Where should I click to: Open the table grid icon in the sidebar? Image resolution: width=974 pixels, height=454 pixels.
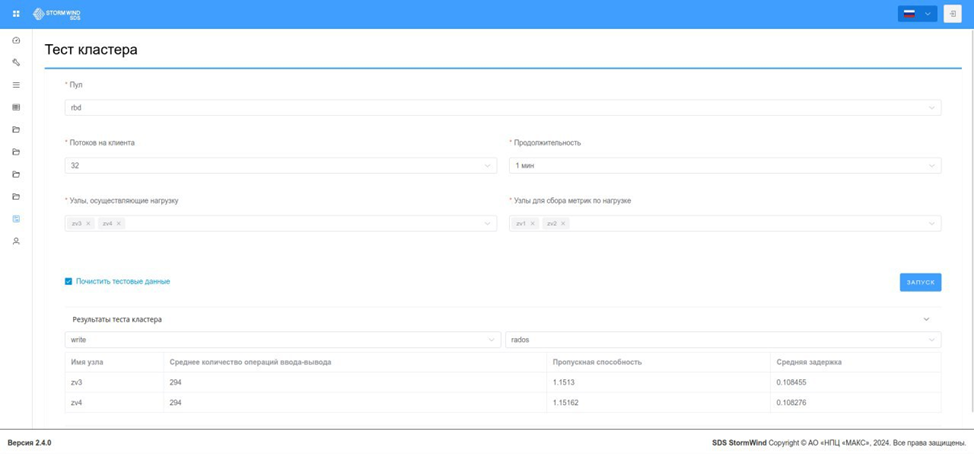click(16, 107)
